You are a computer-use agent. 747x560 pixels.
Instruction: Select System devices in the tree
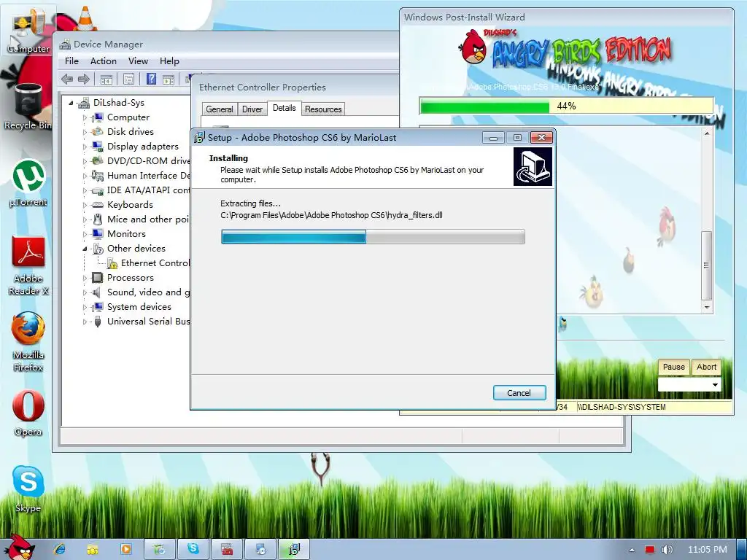(x=131, y=307)
